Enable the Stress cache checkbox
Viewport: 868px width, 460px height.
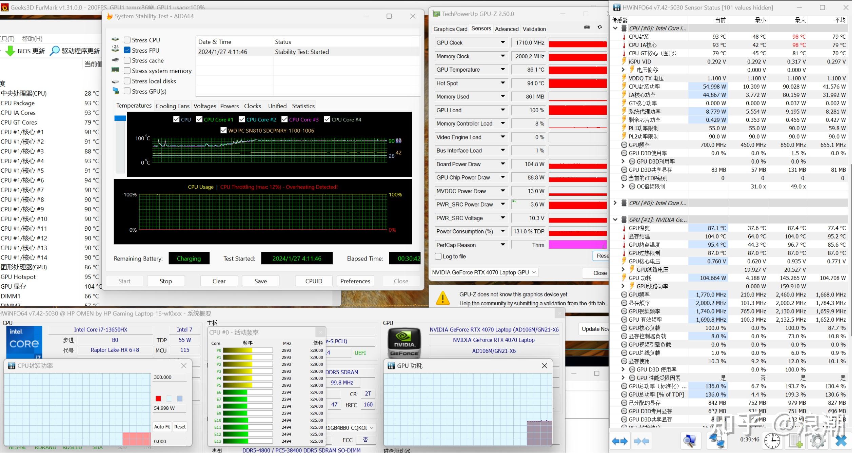127,60
